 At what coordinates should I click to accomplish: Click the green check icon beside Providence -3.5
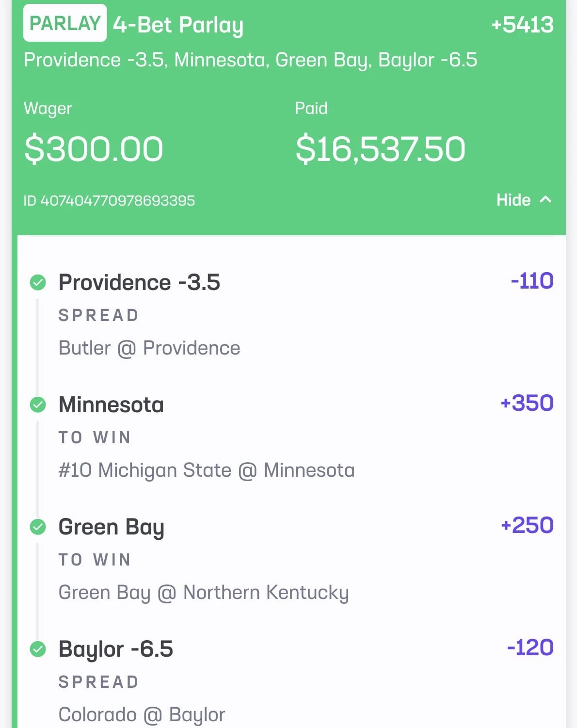click(x=38, y=282)
